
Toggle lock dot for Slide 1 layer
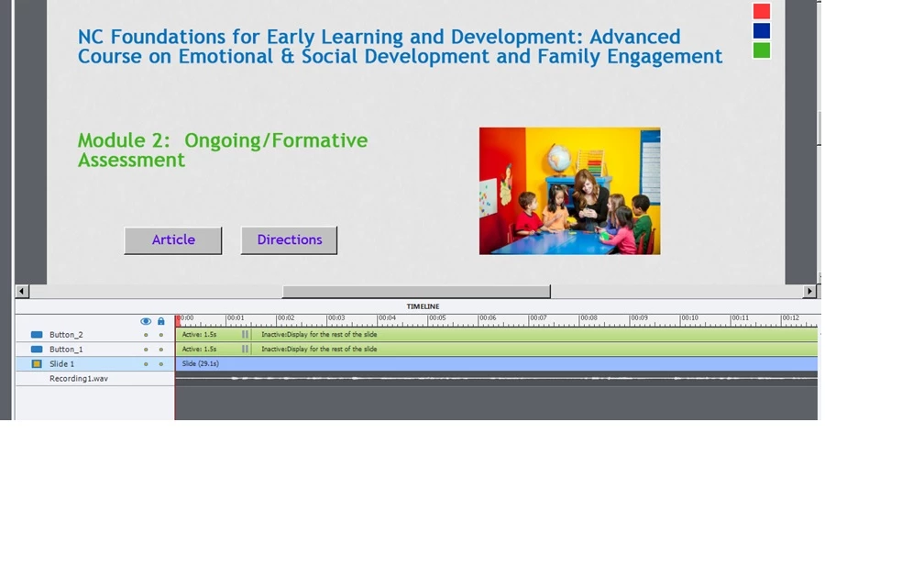pyautogui.click(x=161, y=364)
